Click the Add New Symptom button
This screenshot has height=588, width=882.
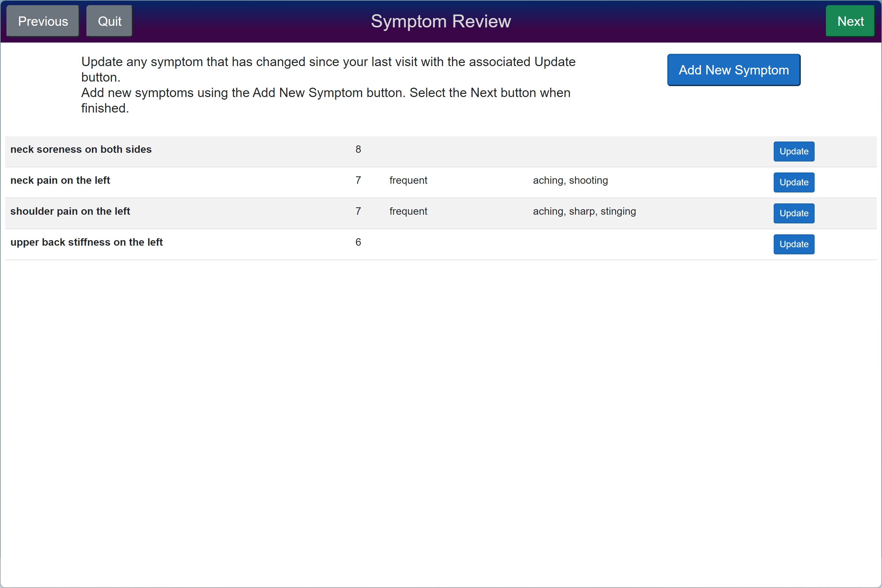click(x=733, y=70)
